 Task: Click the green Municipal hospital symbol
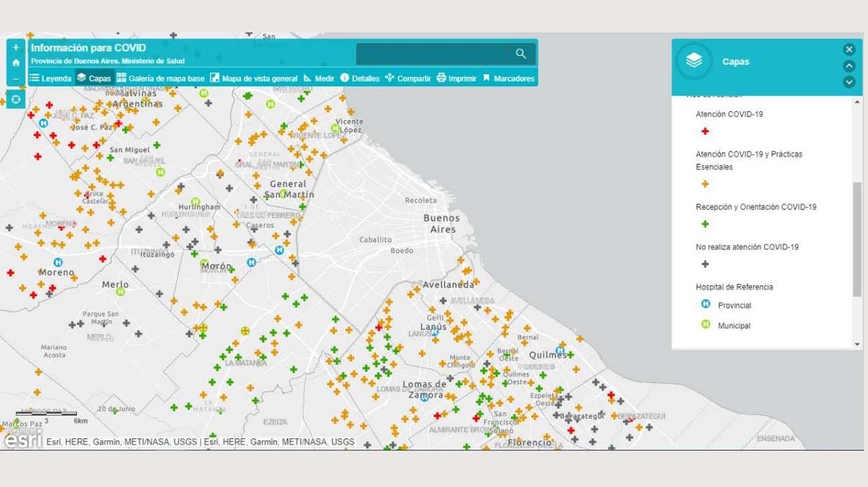[x=705, y=324]
